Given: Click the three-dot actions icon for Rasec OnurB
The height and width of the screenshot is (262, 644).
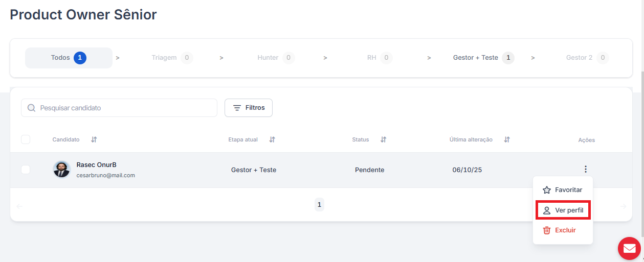Looking at the screenshot, I should (586, 170).
